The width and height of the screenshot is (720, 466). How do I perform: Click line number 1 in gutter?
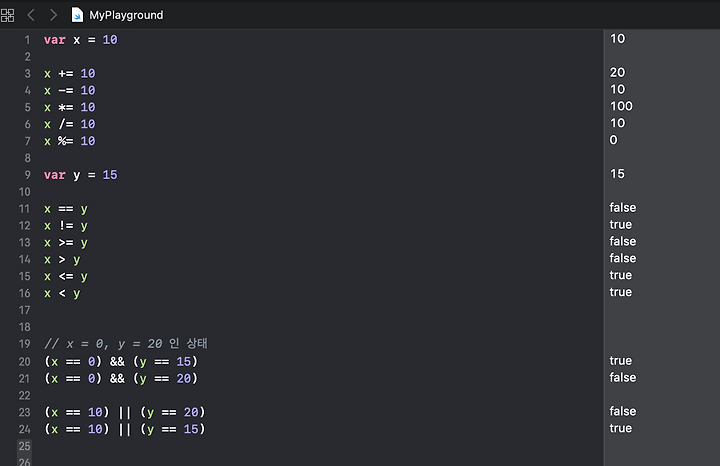coord(27,40)
